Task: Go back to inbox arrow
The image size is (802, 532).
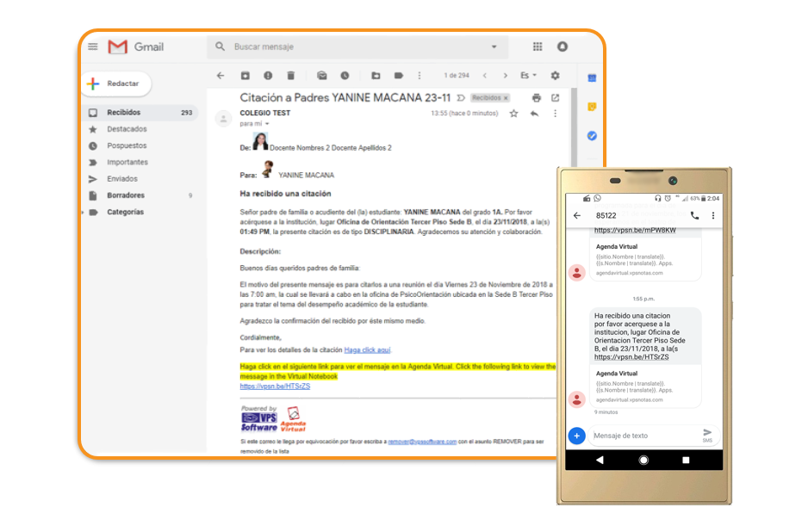Action: [x=221, y=76]
